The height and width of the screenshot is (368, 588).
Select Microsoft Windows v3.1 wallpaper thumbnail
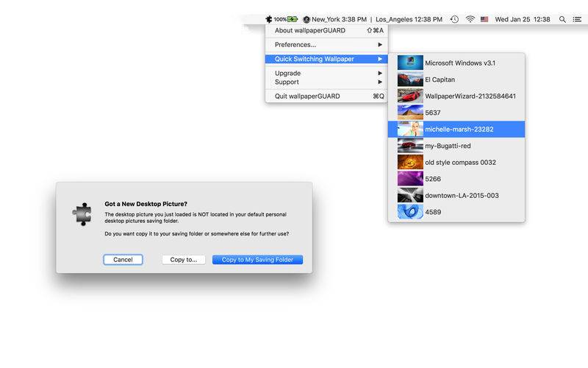[x=410, y=63]
